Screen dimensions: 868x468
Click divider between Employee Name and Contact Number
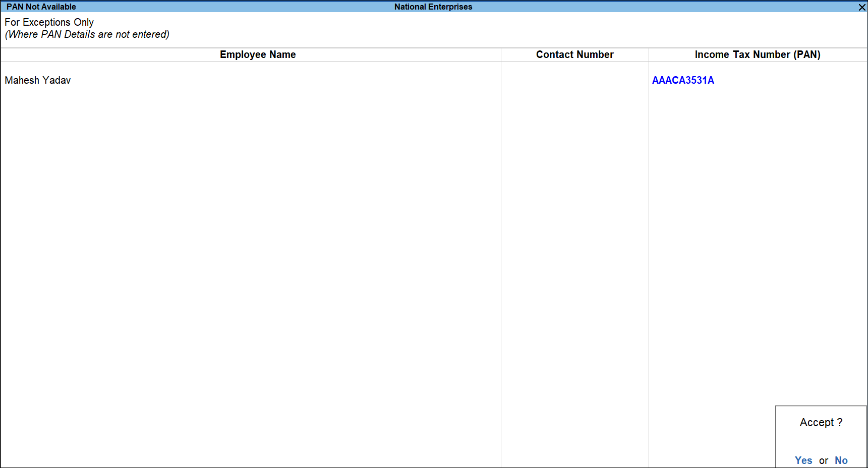click(501, 202)
